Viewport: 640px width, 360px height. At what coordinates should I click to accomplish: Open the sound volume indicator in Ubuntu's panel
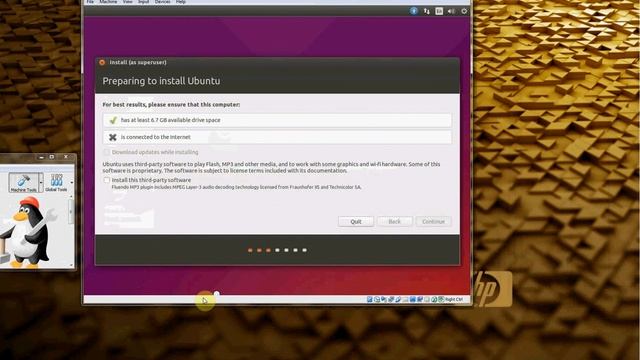(451, 11)
